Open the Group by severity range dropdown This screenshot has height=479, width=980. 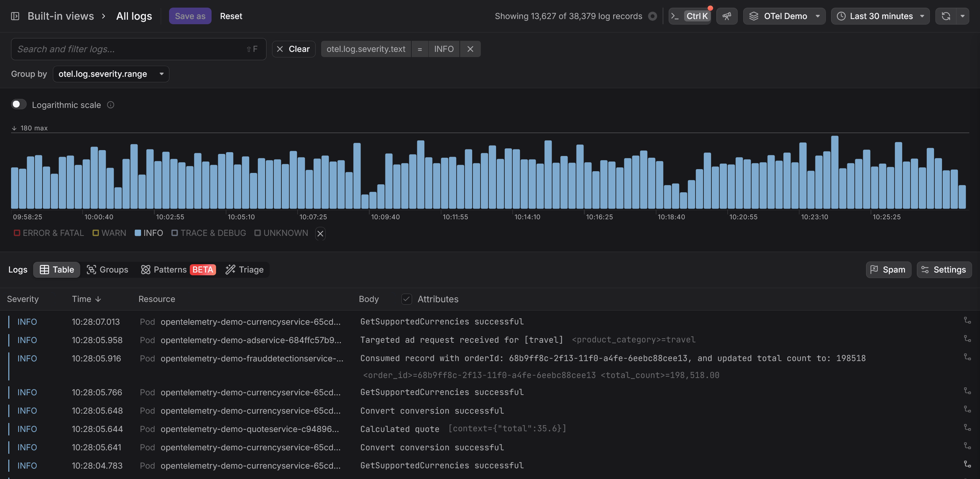111,74
